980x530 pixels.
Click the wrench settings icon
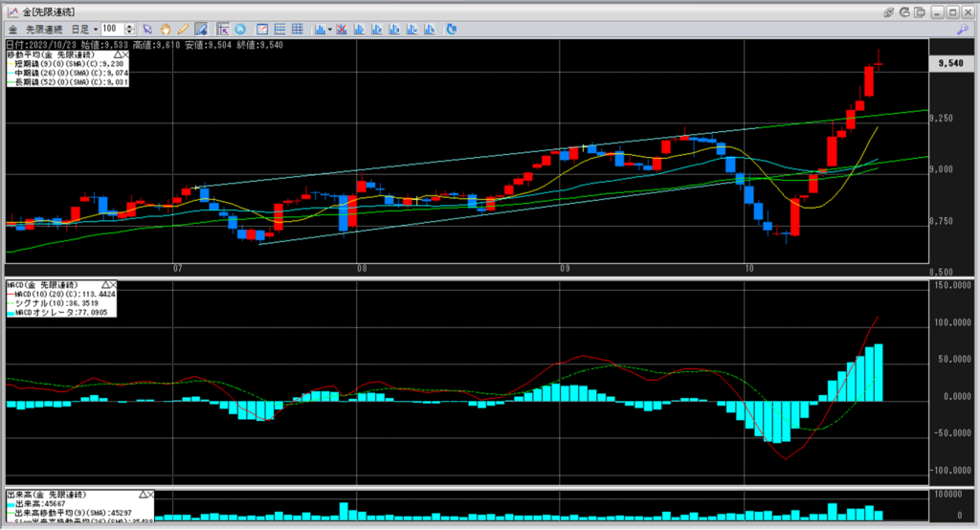pos(962,29)
